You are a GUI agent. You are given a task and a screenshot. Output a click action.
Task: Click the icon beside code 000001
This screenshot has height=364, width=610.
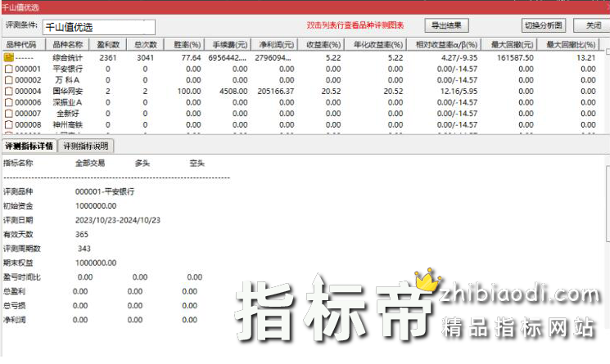tap(8, 69)
